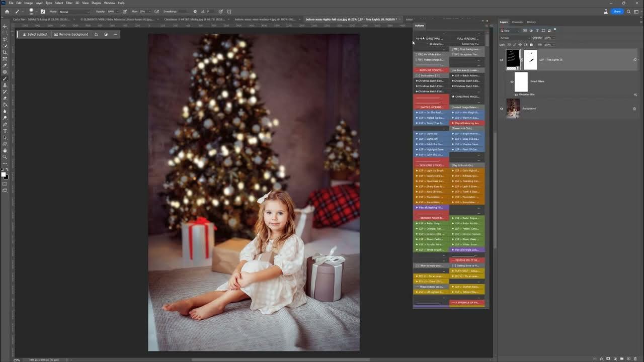Enable airbrush build-up icon

coord(156,11)
